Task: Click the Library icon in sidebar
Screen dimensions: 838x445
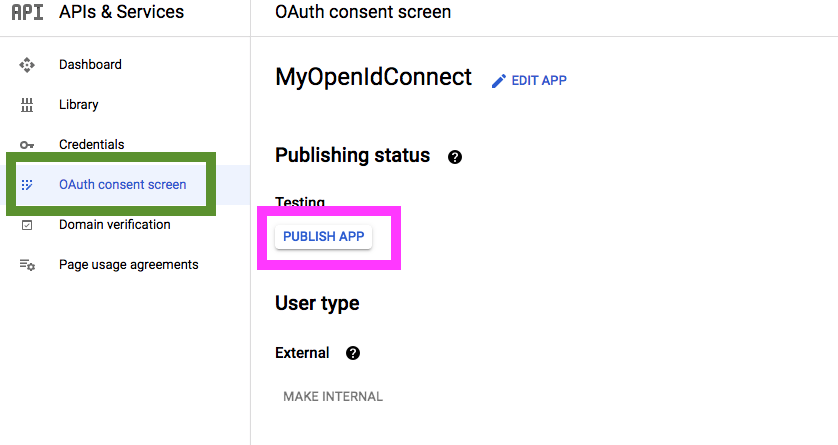Action: tap(27, 105)
